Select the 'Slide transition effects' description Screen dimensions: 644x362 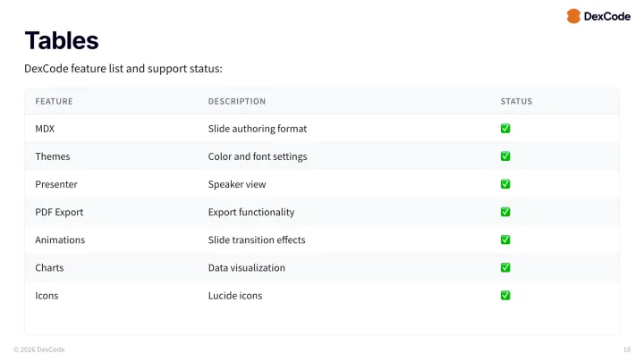click(257, 240)
